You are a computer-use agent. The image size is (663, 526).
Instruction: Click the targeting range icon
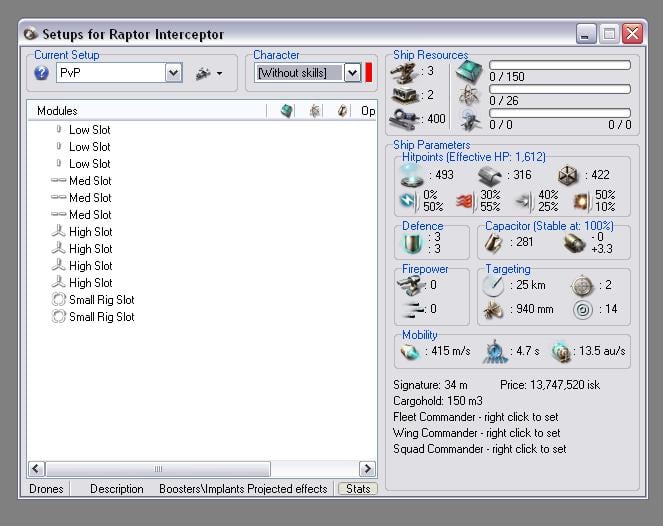(x=494, y=285)
